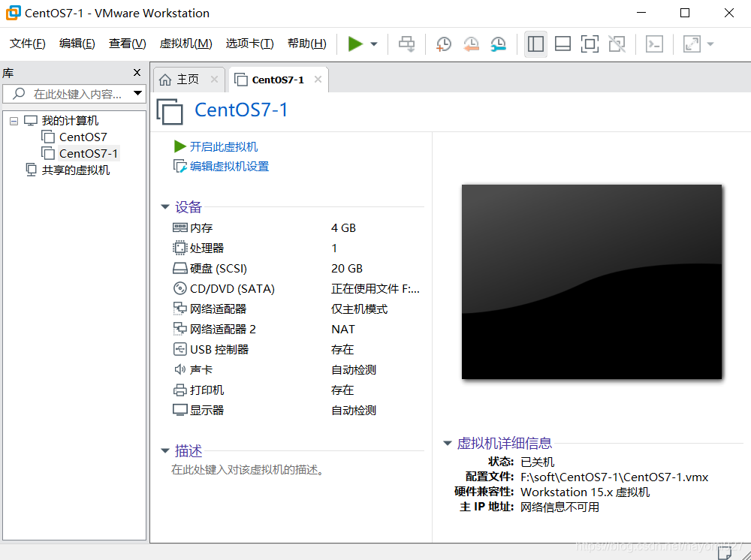Open the 查看(V) menu
The width and height of the screenshot is (751, 560).
coord(128,44)
